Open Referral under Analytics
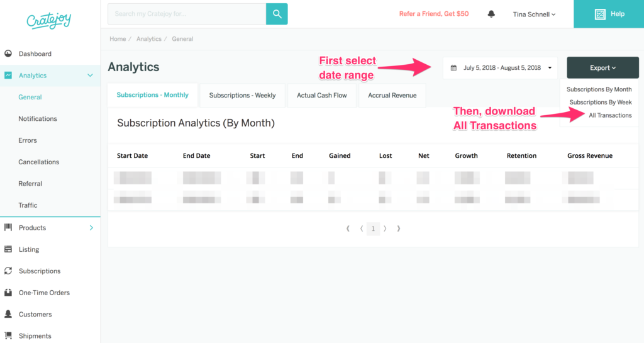The height and width of the screenshot is (343, 644). pyautogui.click(x=30, y=184)
